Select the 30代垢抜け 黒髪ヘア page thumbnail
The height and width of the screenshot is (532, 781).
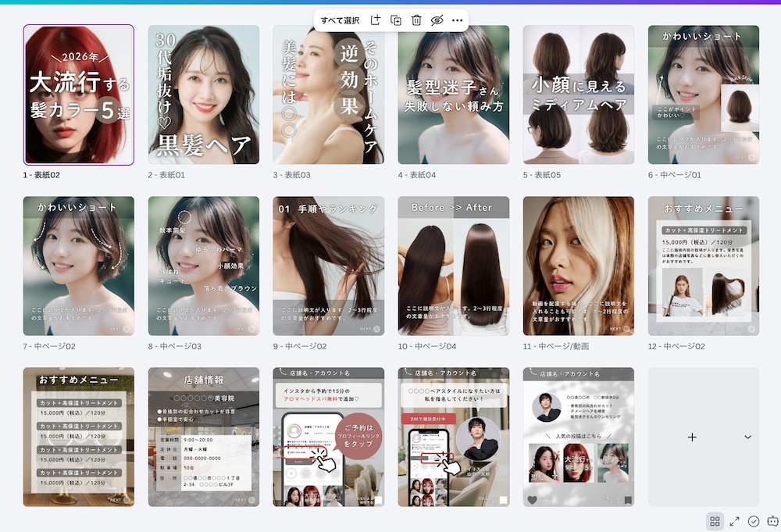point(204,95)
